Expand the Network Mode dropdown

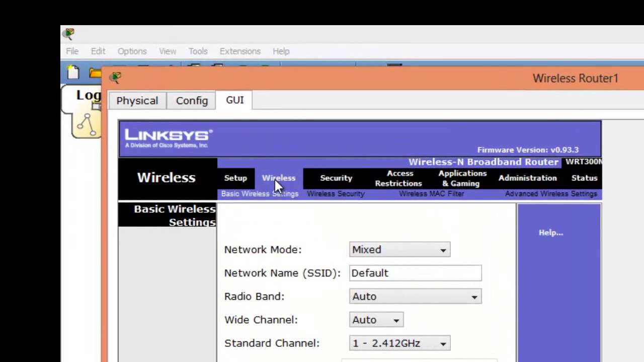(400, 250)
